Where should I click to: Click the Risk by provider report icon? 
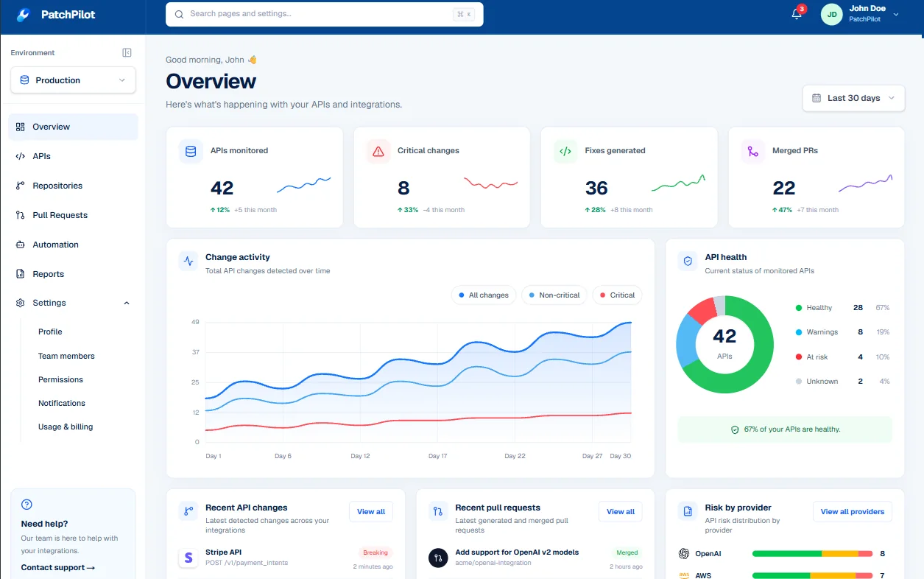coord(688,511)
